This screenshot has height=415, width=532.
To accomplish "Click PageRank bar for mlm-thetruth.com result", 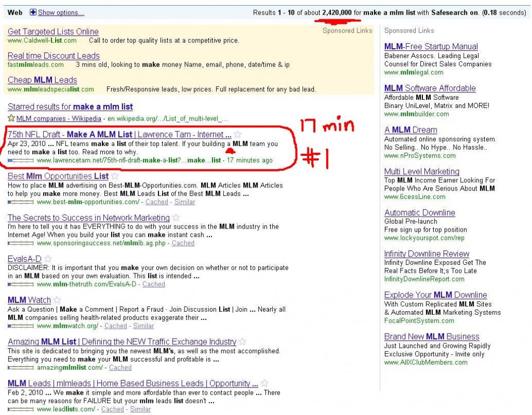I will coord(20,284).
